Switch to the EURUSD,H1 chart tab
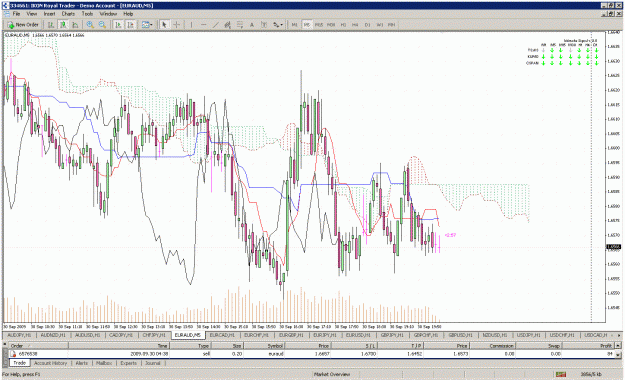 click(x=358, y=335)
